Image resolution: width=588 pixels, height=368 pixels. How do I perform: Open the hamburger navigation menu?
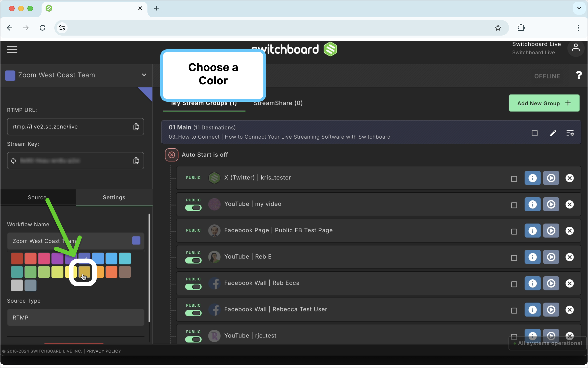12,50
